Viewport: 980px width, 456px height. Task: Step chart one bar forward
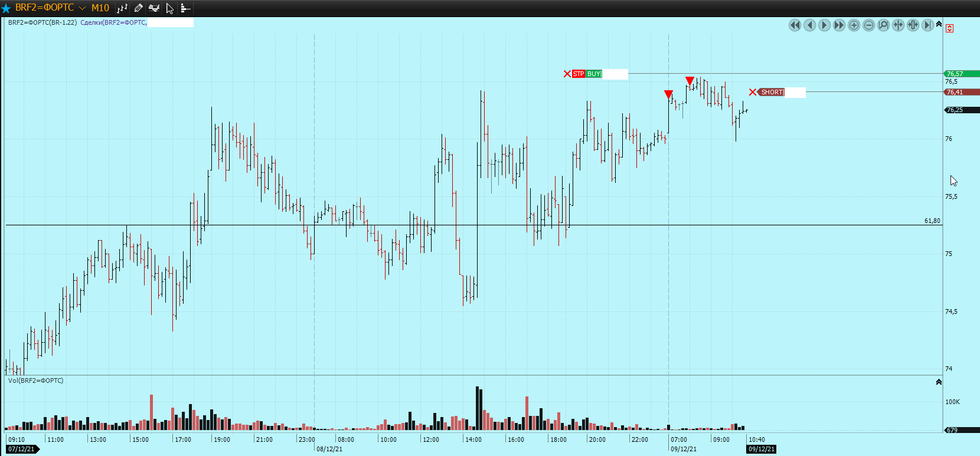pyautogui.click(x=825, y=25)
